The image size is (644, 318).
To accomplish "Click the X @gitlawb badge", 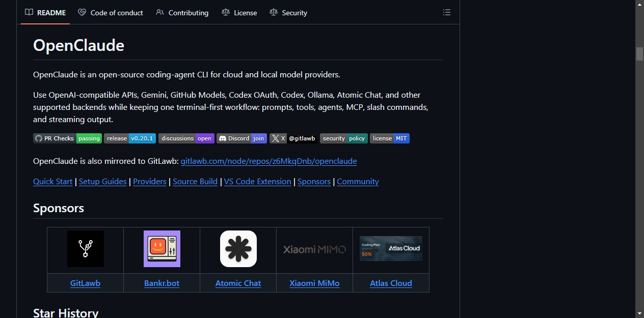I will tap(293, 138).
